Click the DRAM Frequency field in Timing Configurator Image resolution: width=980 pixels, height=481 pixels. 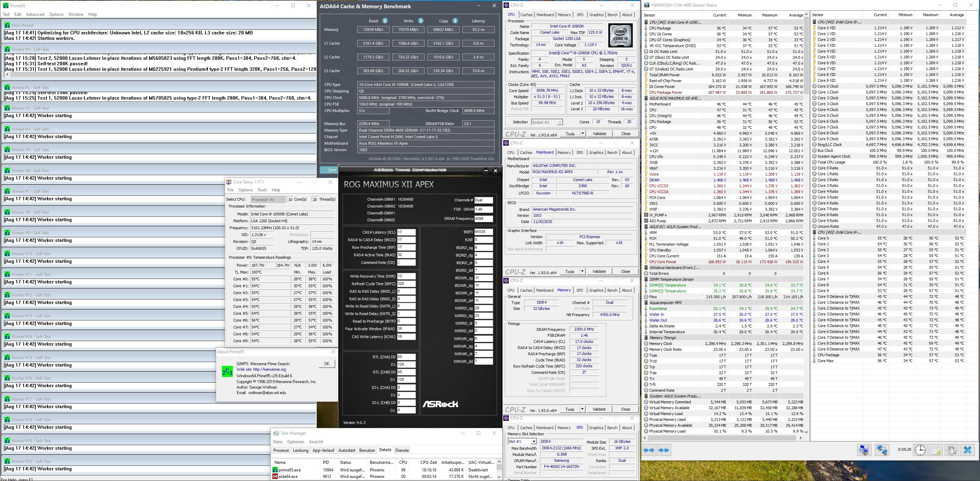pyautogui.click(x=484, y=219)
